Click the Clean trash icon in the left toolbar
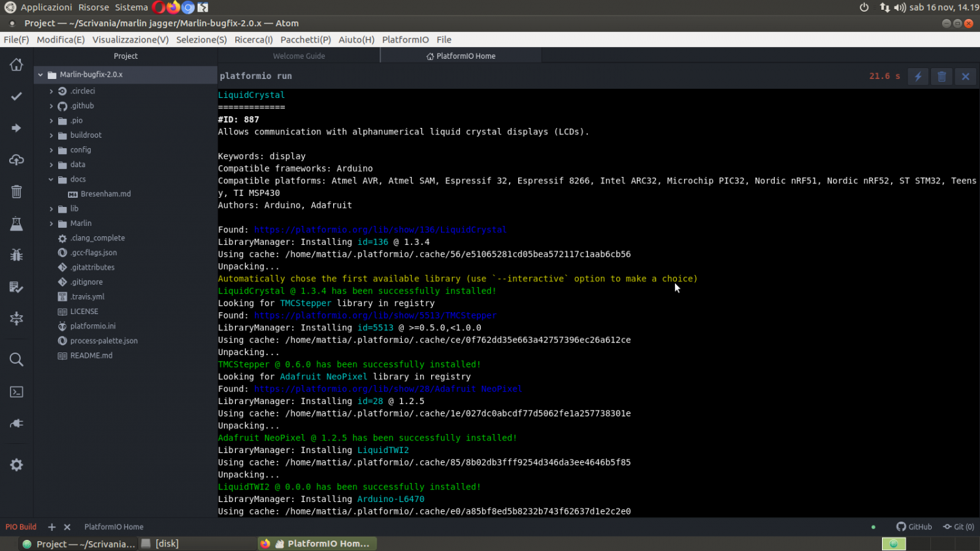980x551 pixels. 16,191
